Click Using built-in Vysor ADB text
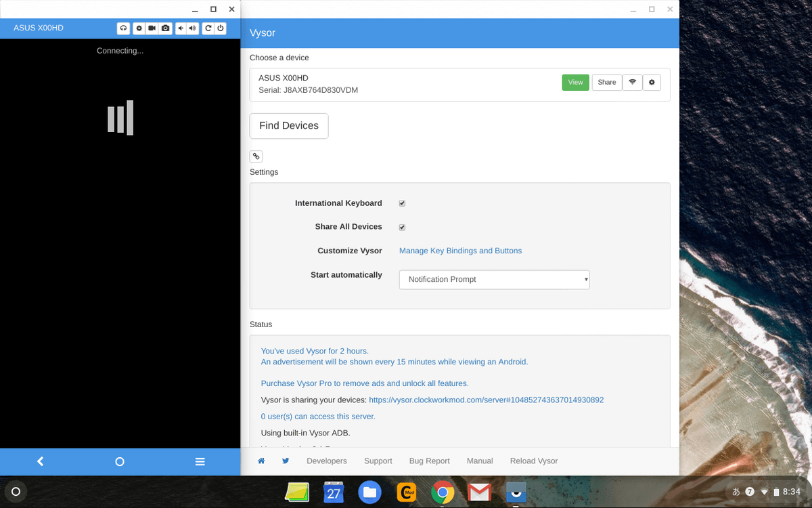 click(x=306, y=433)
